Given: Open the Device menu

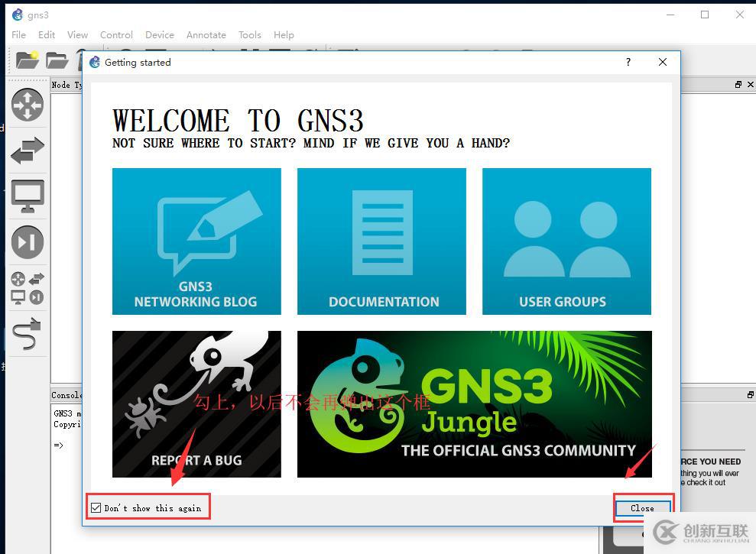Looking at the screenshot, I should coord(160,34).
